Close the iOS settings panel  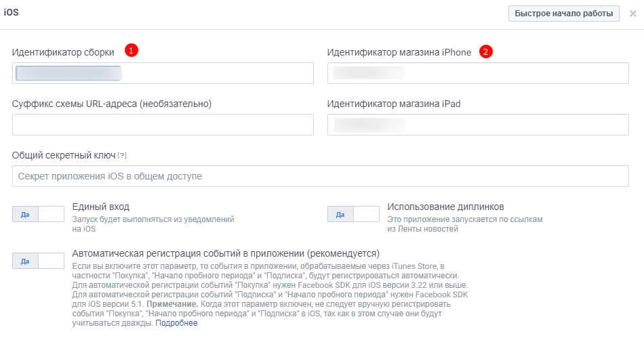pyautogui.click(x=632, y=14)
